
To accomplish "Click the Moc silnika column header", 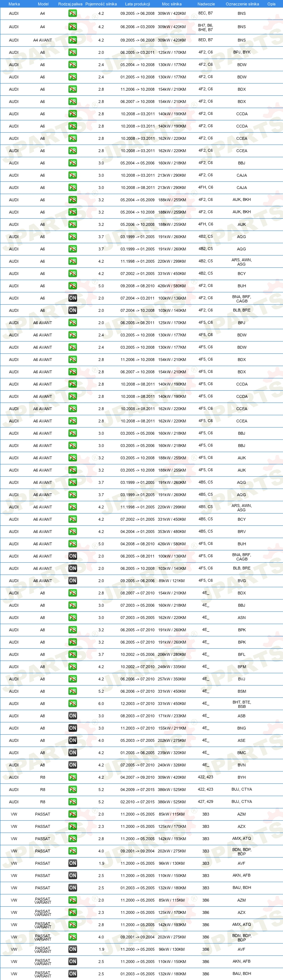I will point(172,4).
